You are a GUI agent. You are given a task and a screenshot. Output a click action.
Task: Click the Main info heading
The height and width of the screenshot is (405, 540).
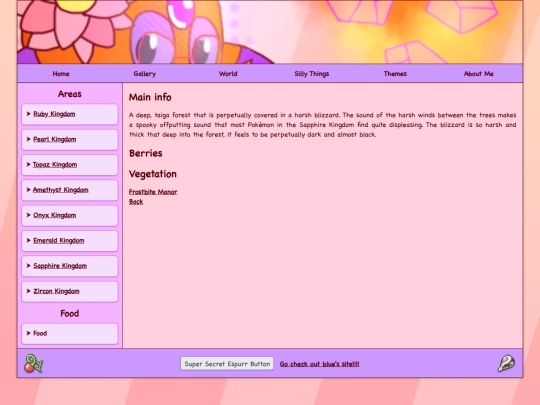pos(150,97)
